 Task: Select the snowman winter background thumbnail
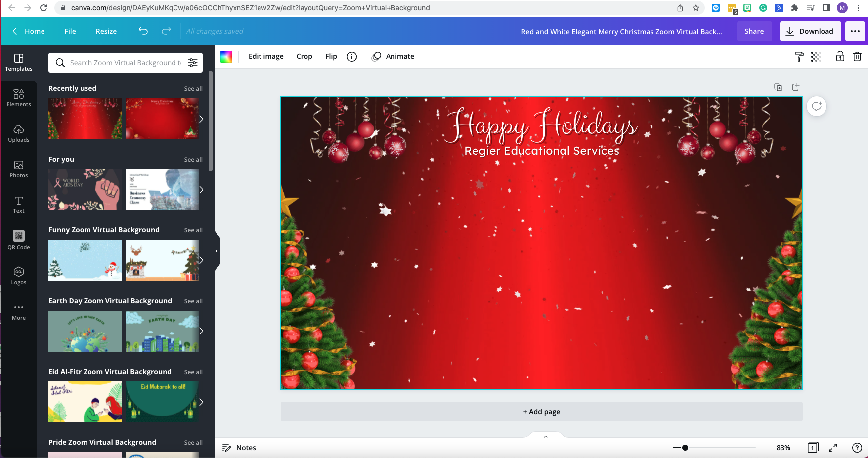[85, 260]
